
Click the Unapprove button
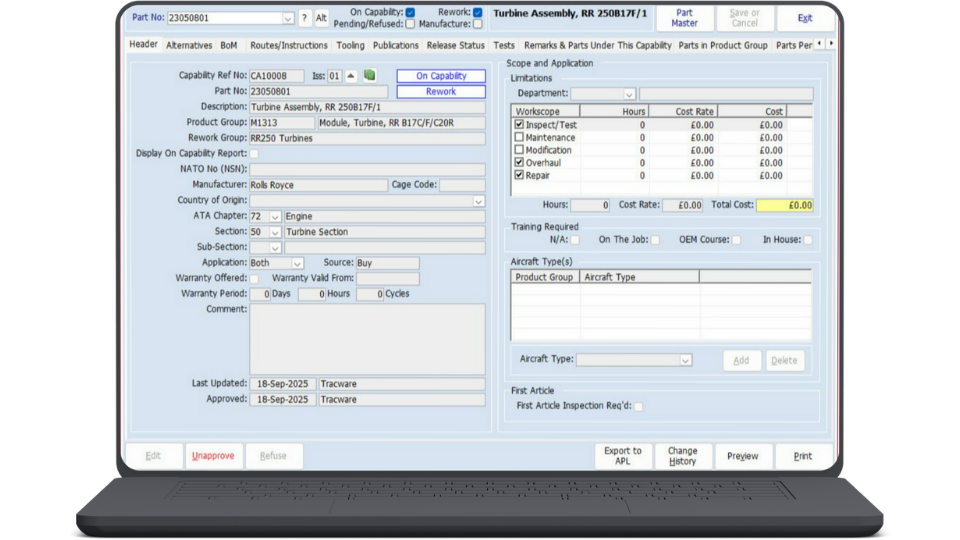click(x=213, y=456)
